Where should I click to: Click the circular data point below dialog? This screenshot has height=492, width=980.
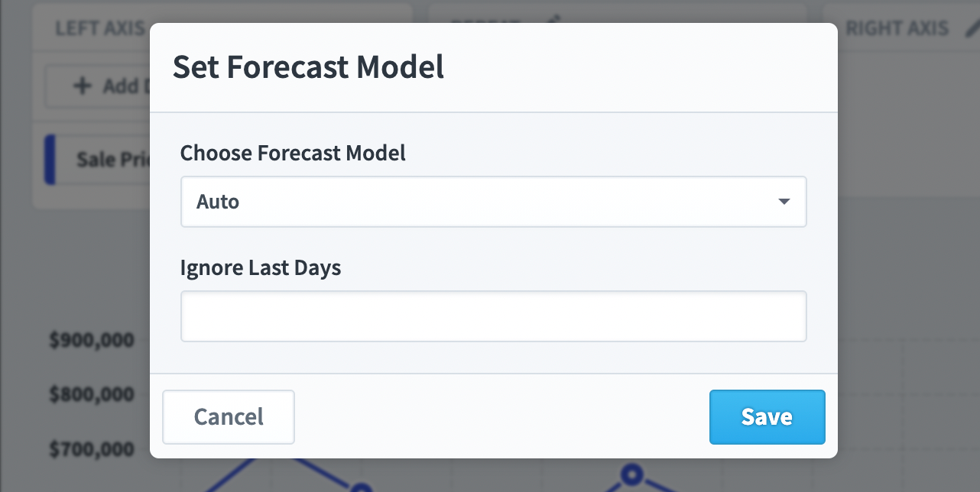point(631,474)
